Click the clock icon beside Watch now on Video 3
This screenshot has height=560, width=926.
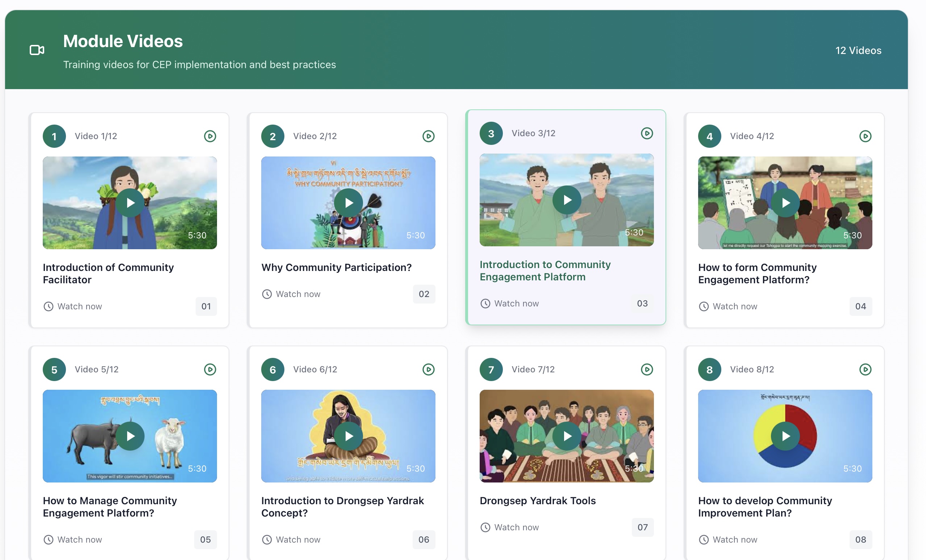(485, 303)
